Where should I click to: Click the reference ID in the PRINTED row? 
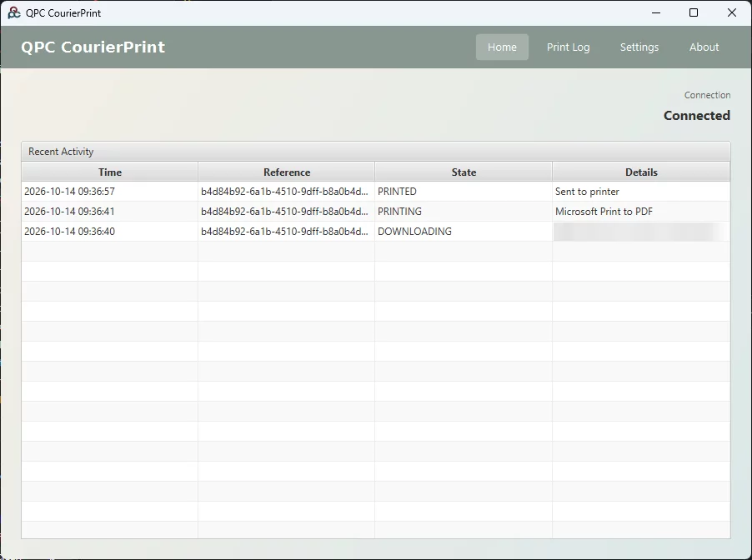click(x=286, y=192)
